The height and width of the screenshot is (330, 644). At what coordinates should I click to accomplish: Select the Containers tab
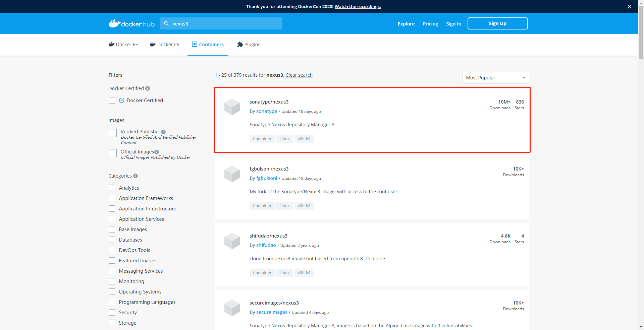click(x=208, y=45)
